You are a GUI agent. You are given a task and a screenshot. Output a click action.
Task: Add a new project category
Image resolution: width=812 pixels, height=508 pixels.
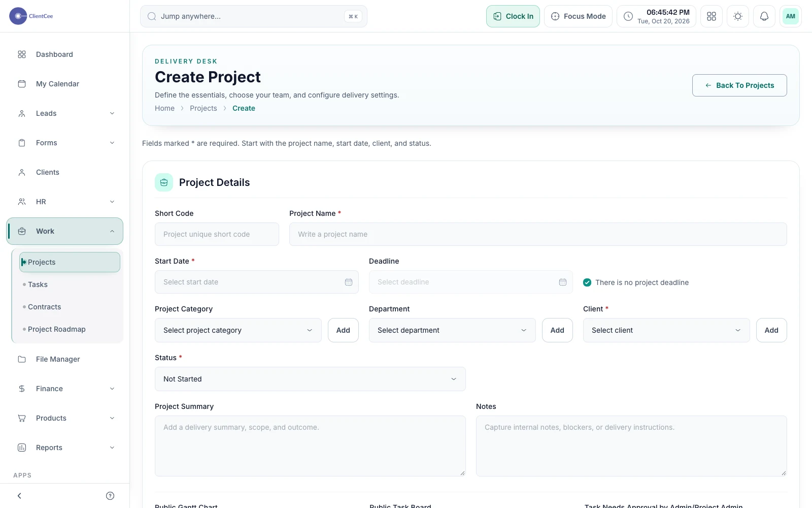(x=343, y=330)
